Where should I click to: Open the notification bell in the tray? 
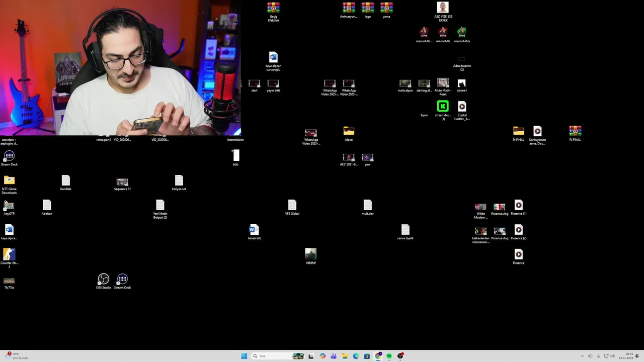point(637,356)
